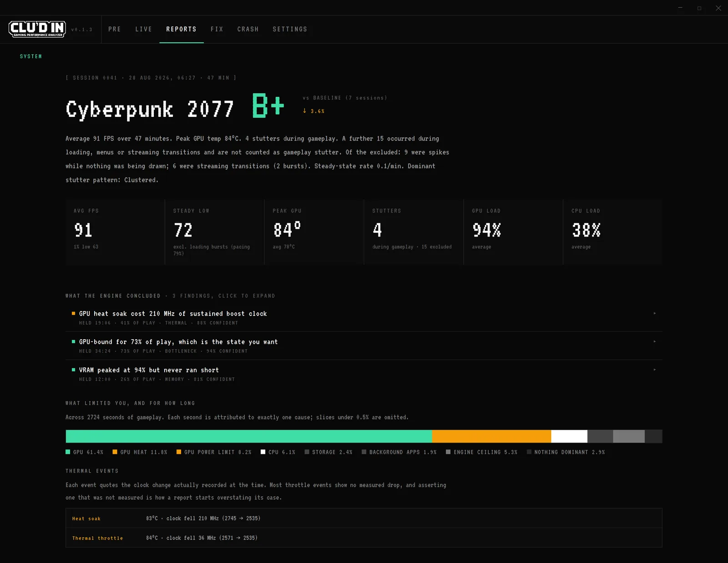Viewport: 728px width, 563px height.
Task: Expand the GPU heat soak finding arrow
Action: [655, 313]
